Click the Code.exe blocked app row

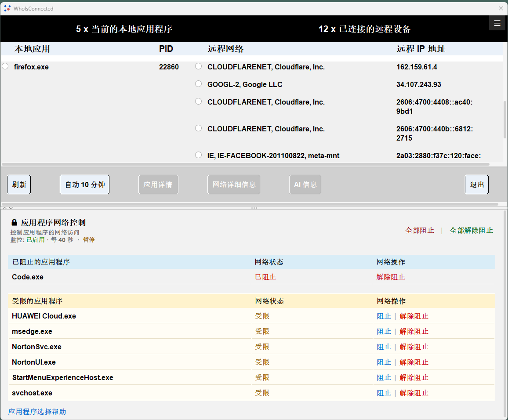point(251,277)
